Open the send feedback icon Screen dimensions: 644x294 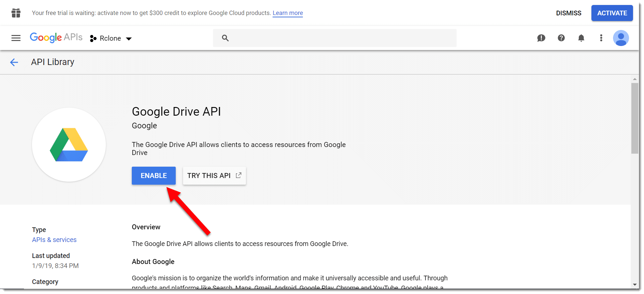(541, 38)
